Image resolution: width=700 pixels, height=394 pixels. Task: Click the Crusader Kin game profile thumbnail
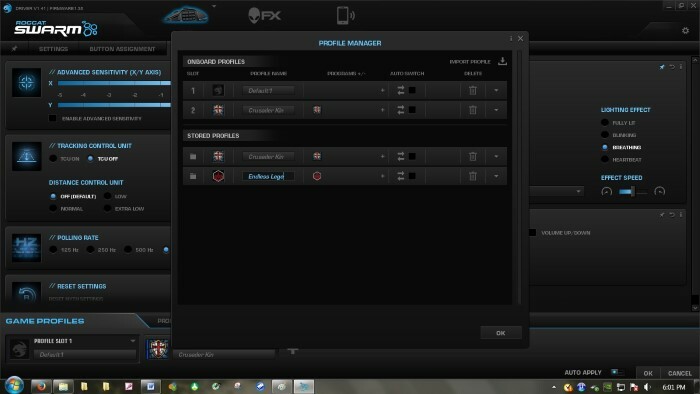158,348
